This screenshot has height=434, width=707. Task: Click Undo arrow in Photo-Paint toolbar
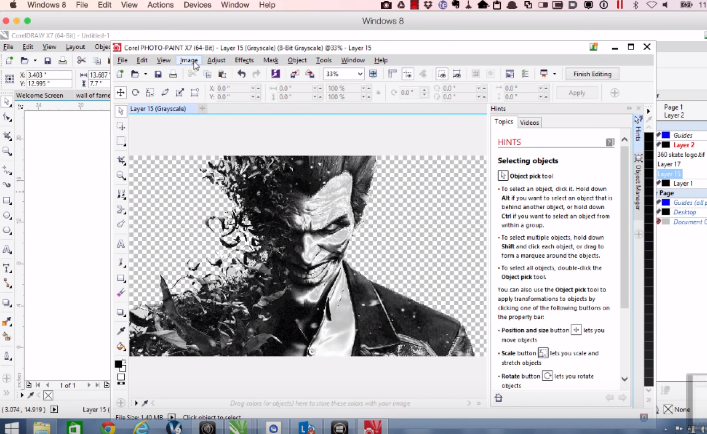click(241, 74)
